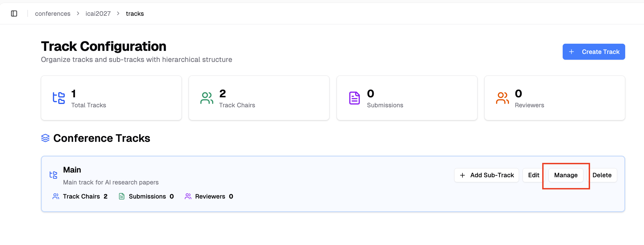
Task: Click the blue Track Chairs icon in Main row
Action: 56,196
